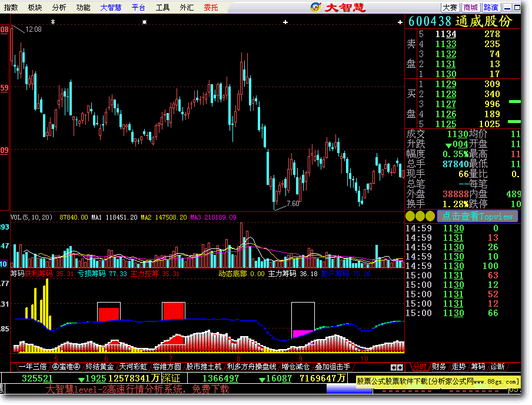Select the 终结黄金 indicator tab
532x405 pixels.
(99, 367)
